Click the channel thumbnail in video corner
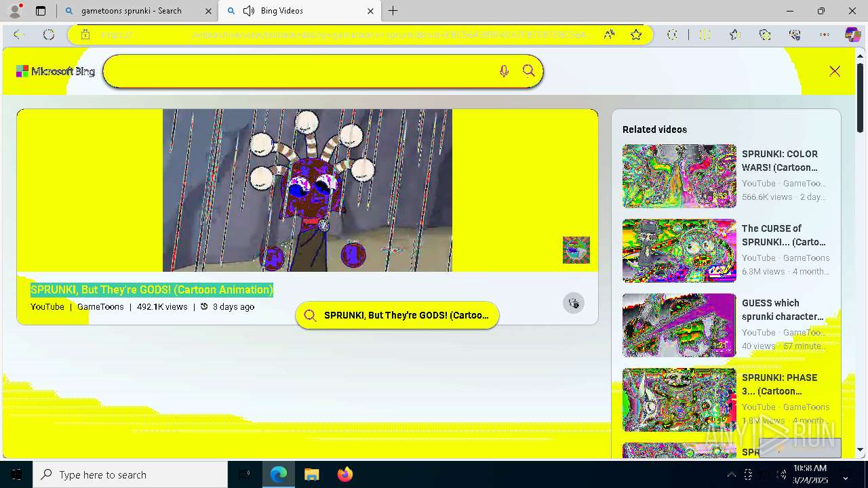 576,250
